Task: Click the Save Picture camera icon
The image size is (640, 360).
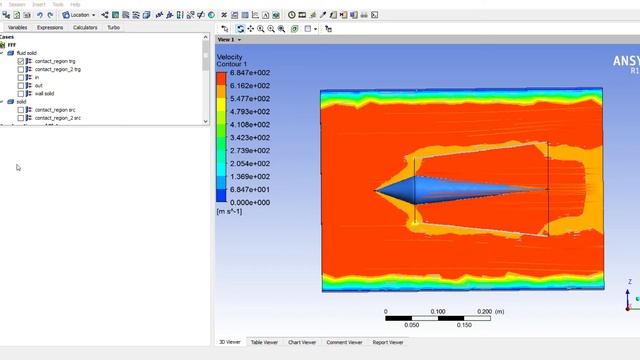Action: tap(27, 15)
